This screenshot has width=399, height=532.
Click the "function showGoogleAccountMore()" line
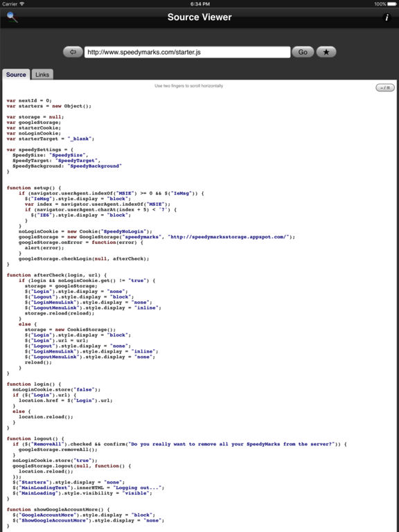click(58, 509)
